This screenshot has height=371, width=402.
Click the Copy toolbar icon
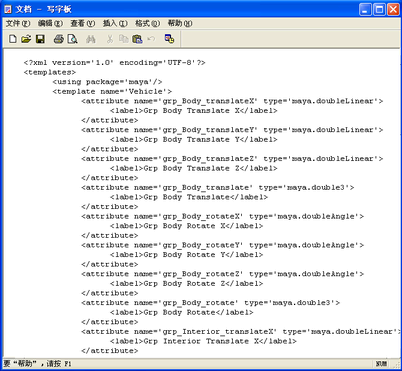pyautogui.click(x=124, y=39)
